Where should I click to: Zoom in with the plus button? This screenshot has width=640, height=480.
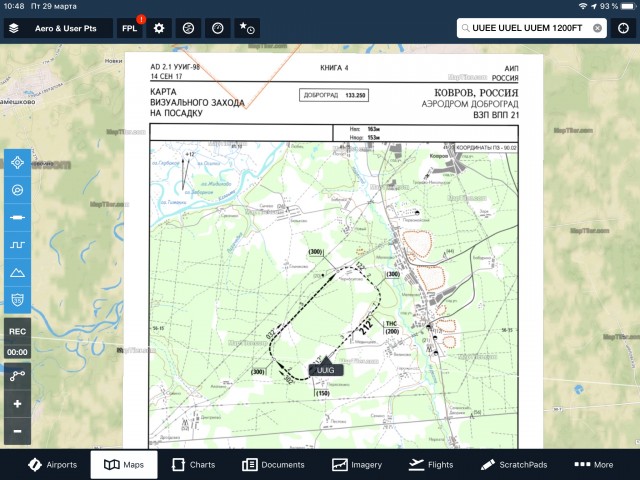17,405
